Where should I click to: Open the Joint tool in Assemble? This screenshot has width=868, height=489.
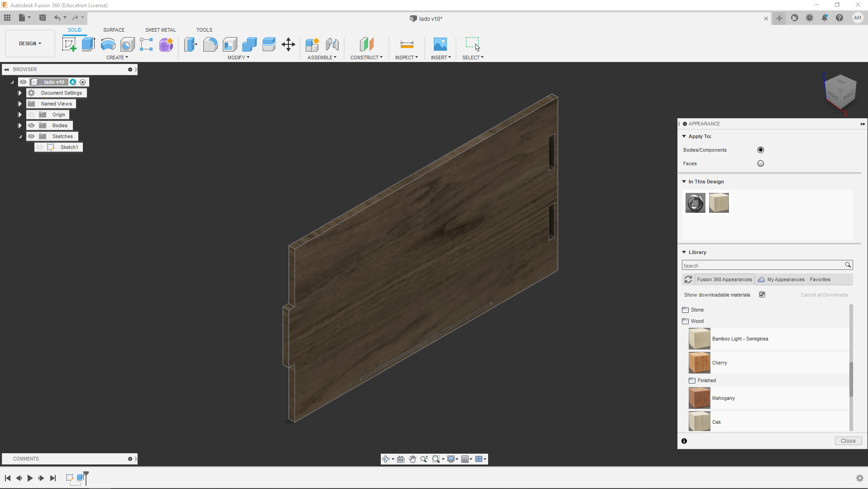[x=332, y=44]
